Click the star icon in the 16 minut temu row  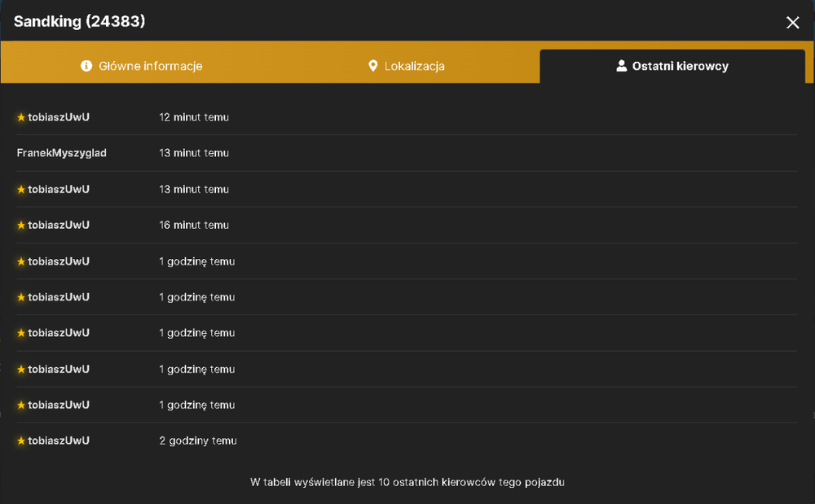(21, 226)
